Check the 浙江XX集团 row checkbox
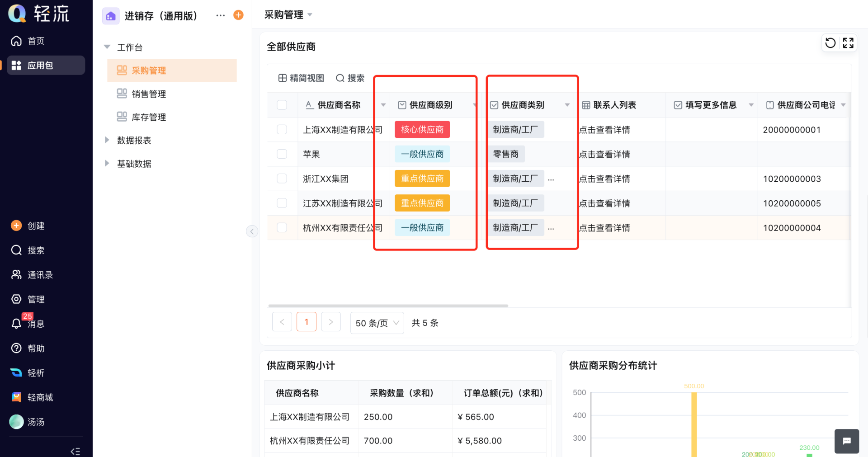Screen dimensions: 868x457 coord(282,178)
